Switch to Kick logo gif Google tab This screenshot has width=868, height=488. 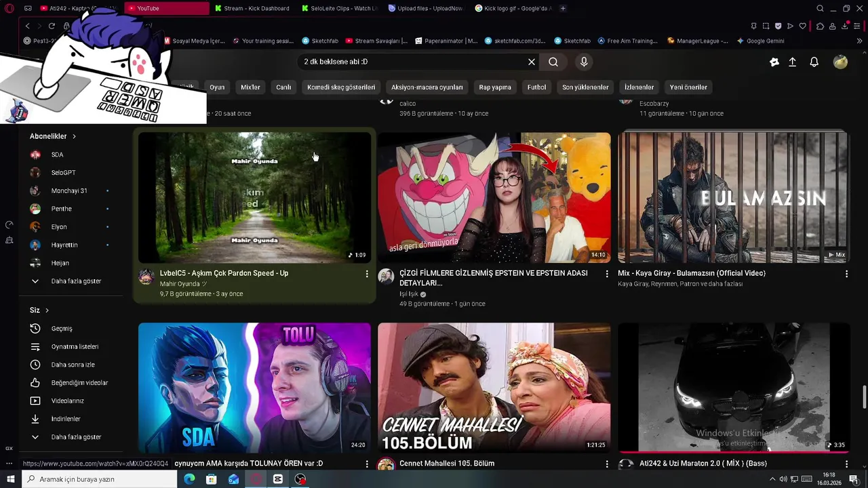click(x=514, y=8)
